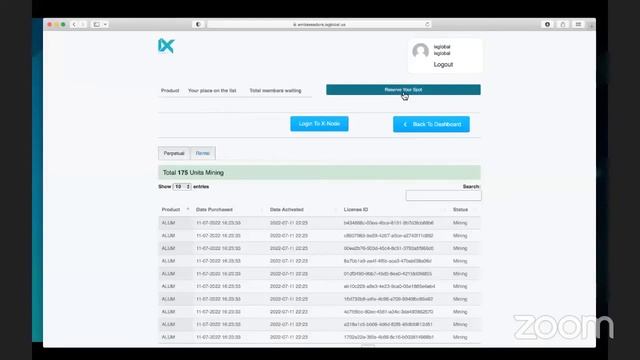Viewport: 640px width, 360px height.
Task: Click the waitlist 'Product' header
Action: pyautogui.click(x=170, y=91)
